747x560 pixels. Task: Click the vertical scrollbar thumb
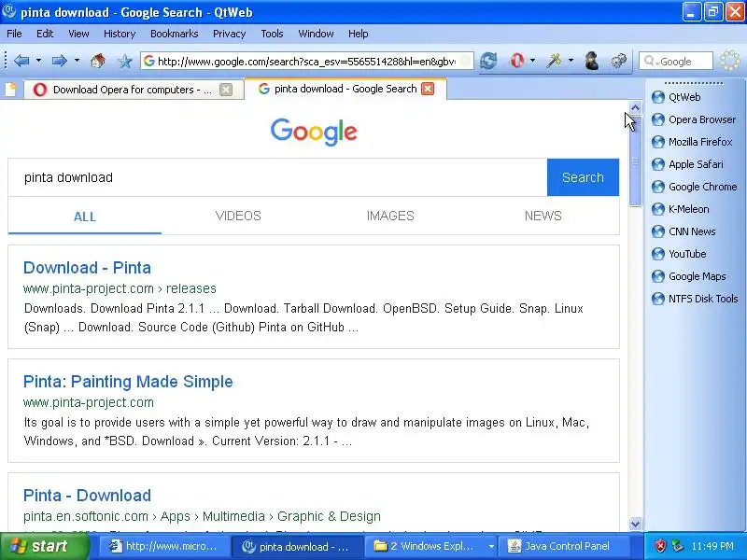pos(636,161)
